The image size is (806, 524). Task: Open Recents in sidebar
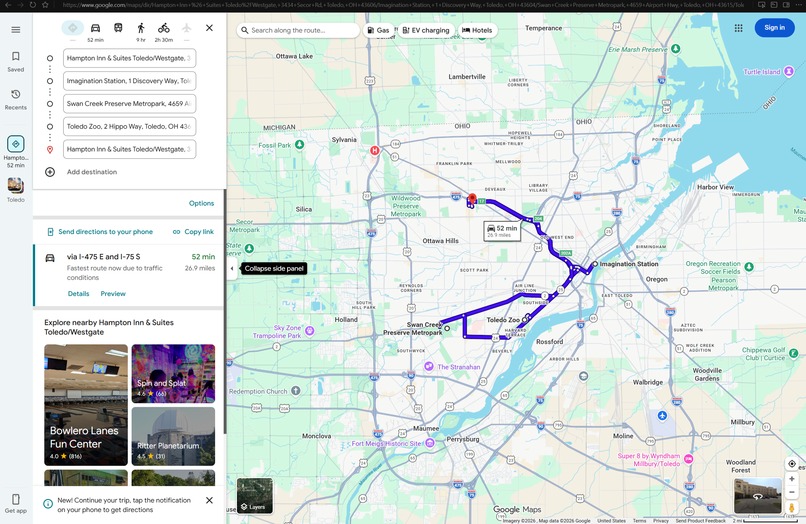(15, 99)
